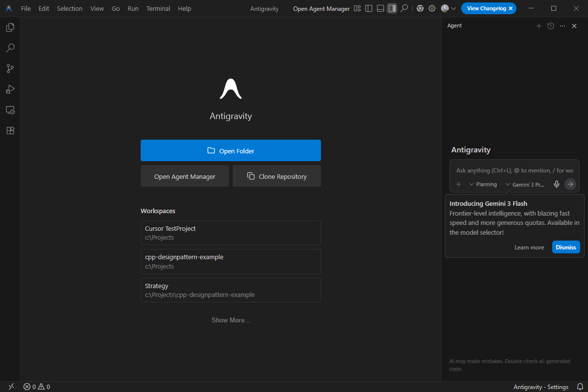Open problems errors and warnings indicator
Image resolution: width=588 pixels, height=392 pixels.
37,387
